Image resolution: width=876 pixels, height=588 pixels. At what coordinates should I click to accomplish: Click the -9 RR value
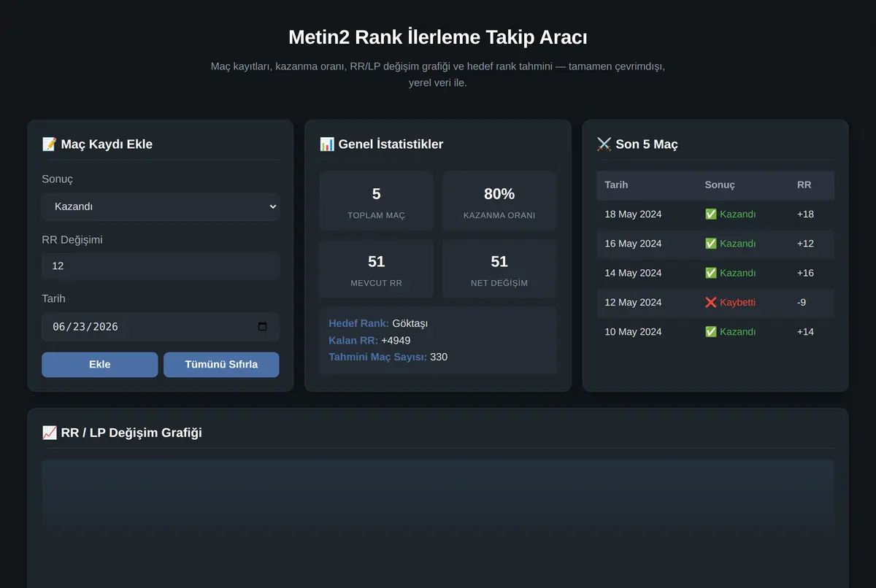click(x=802, y=302)
